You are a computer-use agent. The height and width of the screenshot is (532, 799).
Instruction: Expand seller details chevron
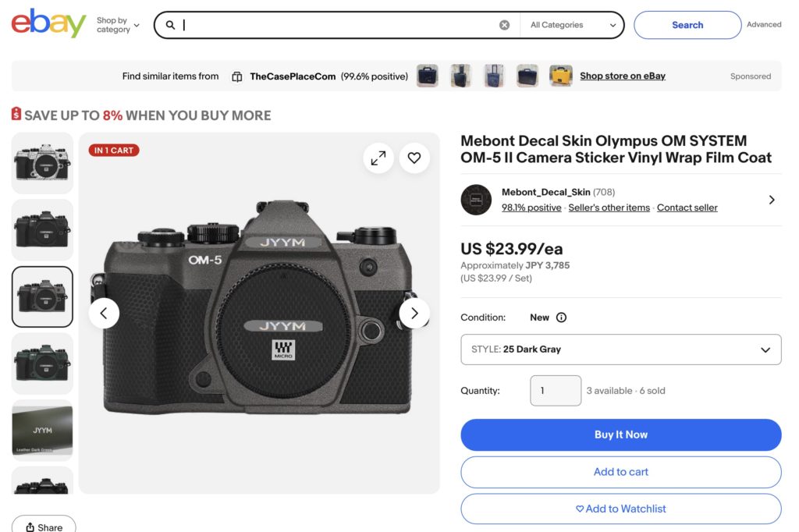(x=771, y=200)
